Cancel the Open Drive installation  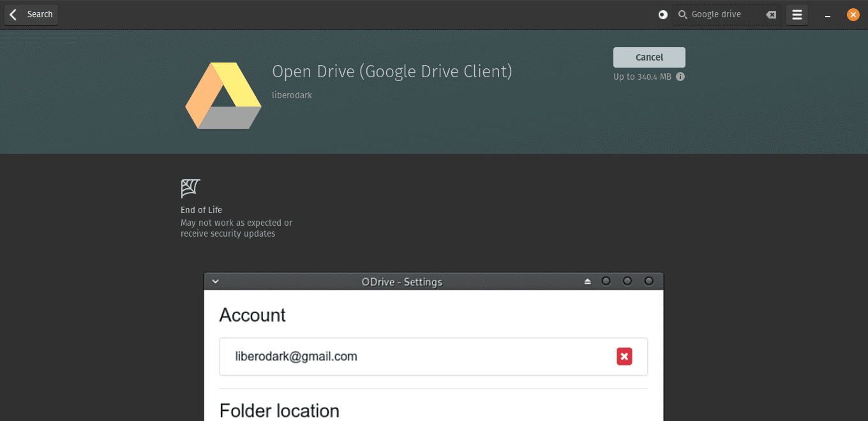(x=649, y=57)
